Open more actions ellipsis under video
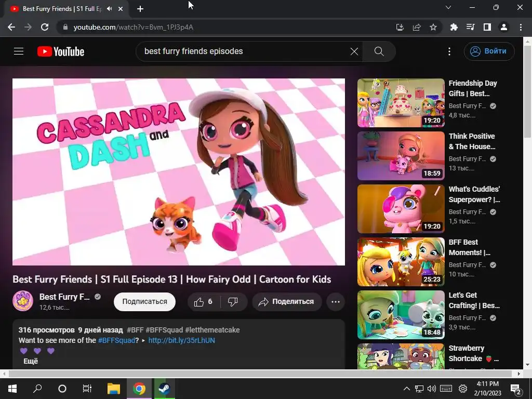This screenshot has height=399, width=532. click(x=336, y=302)
